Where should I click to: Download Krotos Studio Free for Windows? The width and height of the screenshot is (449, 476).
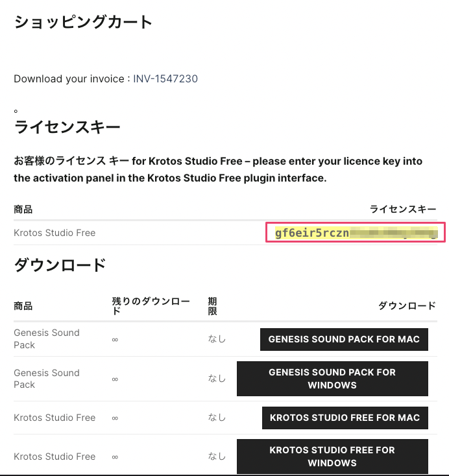point(332,457)
